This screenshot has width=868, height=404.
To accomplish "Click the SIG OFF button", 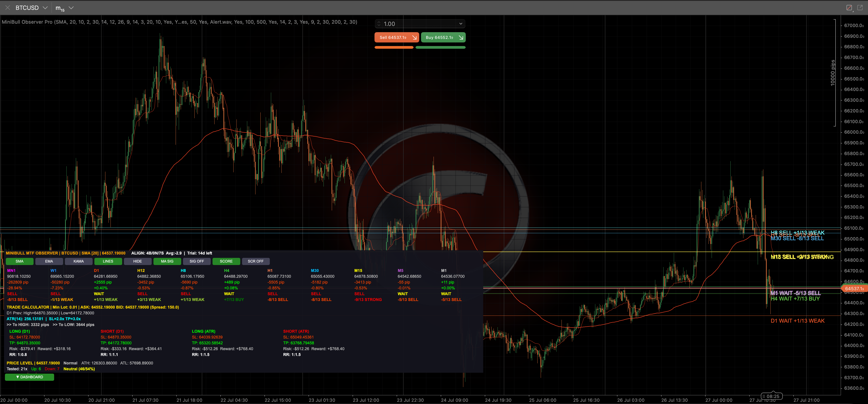I will click(197, 261).
